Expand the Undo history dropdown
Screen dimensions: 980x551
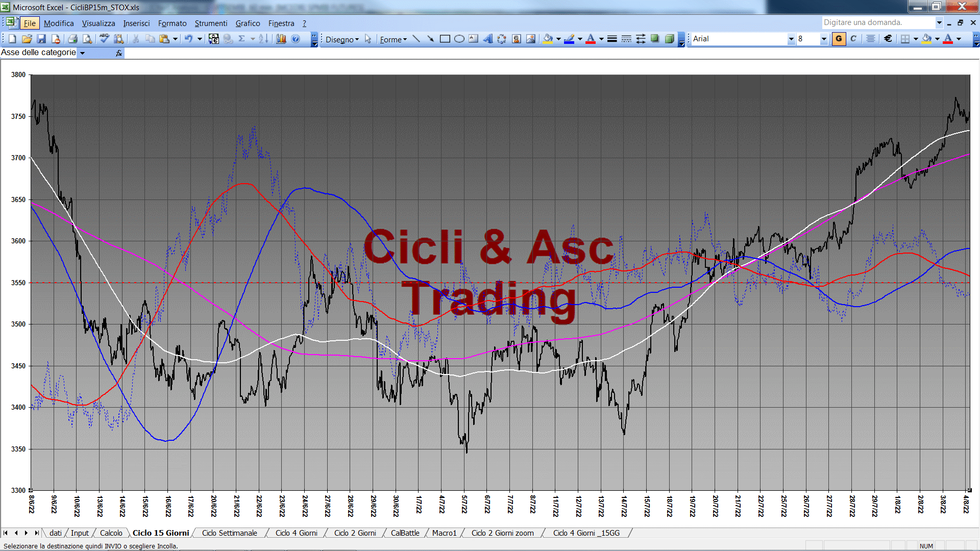200,39
